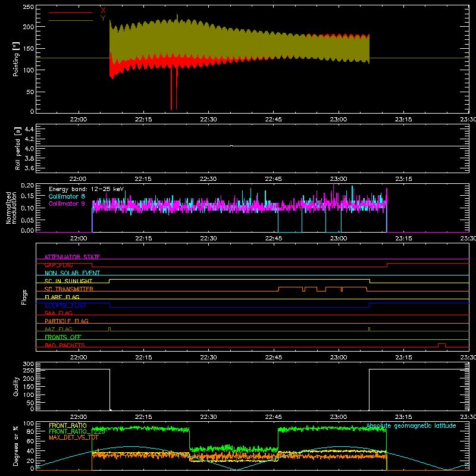Image resolution: width=476 pixels, height=476 pixels.
Task: Click the 'Flags' vertical axis title
Action: tap(24, 297)
